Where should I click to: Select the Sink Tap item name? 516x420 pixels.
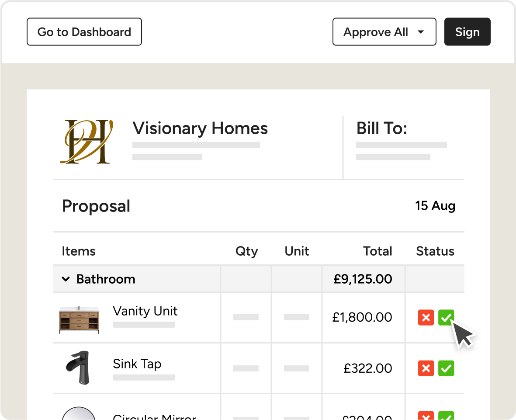tap(137, 364)
